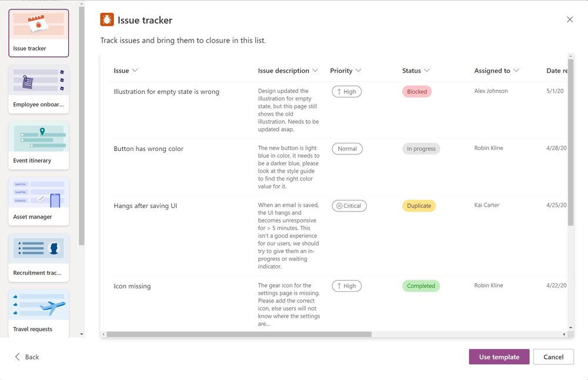Pick the Asset manager template
Image resolution: width=588 pixels, height=380 pixels.
(x=39, y=201)
